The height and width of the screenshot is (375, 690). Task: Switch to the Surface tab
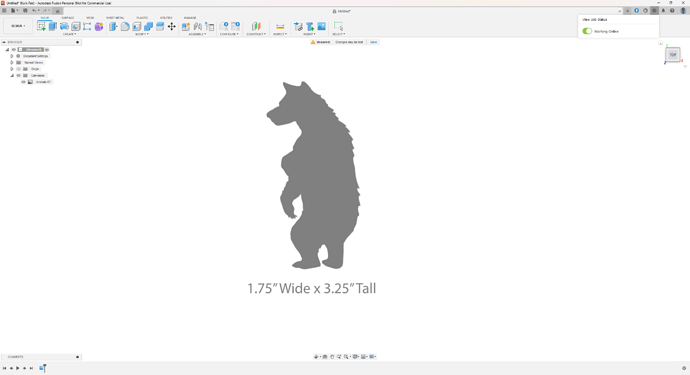[68, 18]
